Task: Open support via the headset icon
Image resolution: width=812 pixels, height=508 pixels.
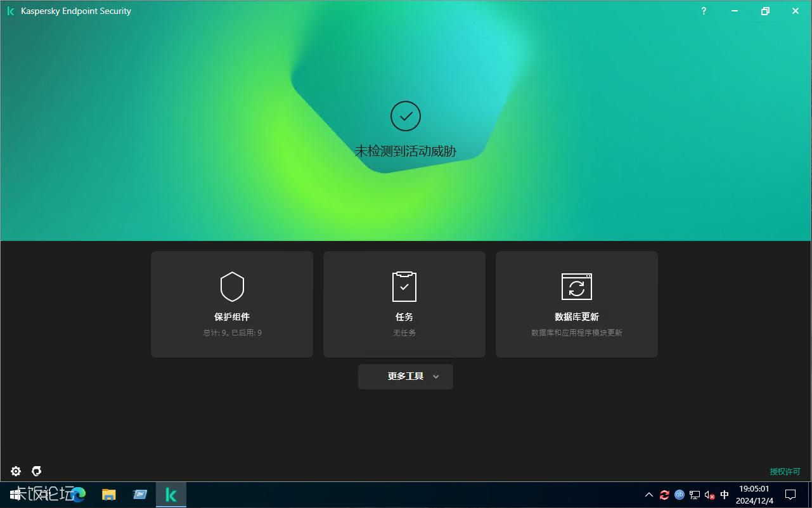Action: (37, 471)
